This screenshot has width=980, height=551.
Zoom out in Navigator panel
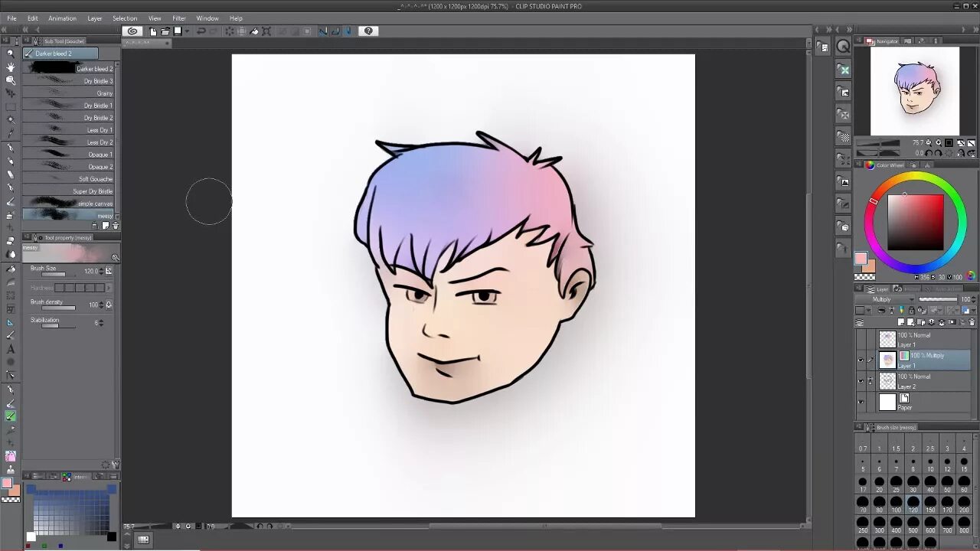[x=928, y=142]
